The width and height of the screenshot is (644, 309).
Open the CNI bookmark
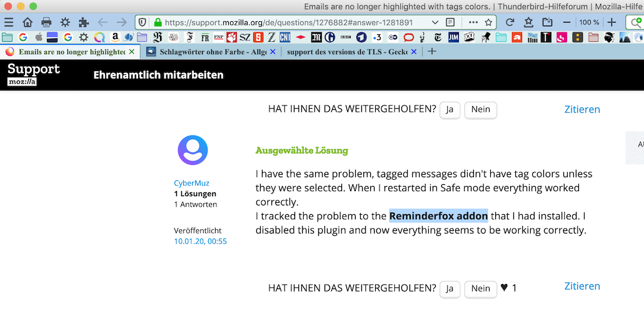[285, 37]
